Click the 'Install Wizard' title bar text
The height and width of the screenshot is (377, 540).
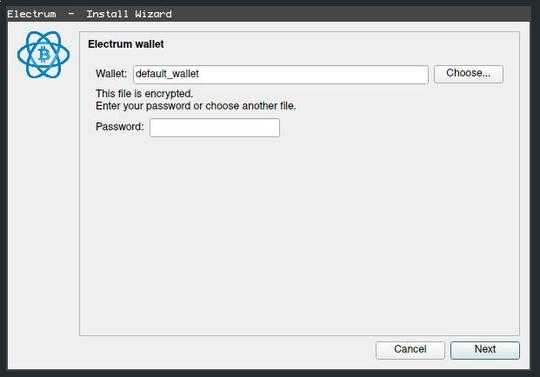(129, 14)
